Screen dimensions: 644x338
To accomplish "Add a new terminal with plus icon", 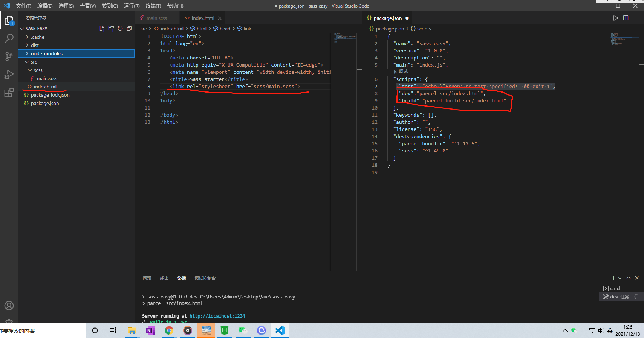I will pyautogui.click(x=613, y=278).
